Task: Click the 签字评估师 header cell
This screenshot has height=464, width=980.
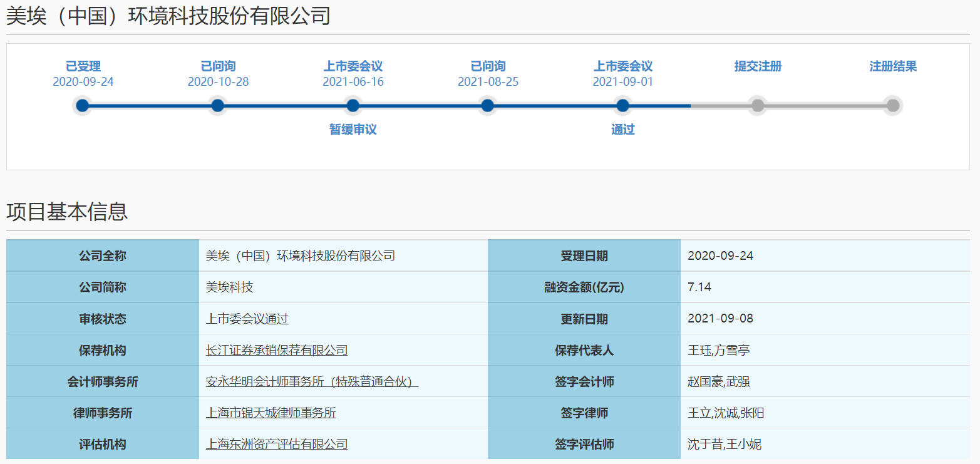Action: click(x=584, y=444)
